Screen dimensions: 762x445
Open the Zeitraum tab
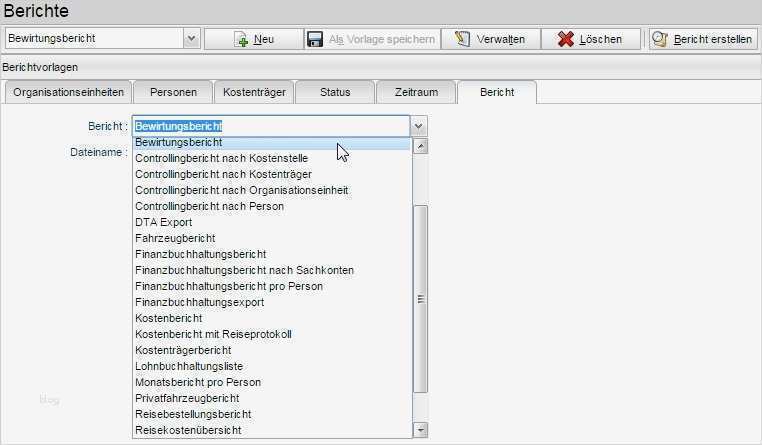coord(416,92)
